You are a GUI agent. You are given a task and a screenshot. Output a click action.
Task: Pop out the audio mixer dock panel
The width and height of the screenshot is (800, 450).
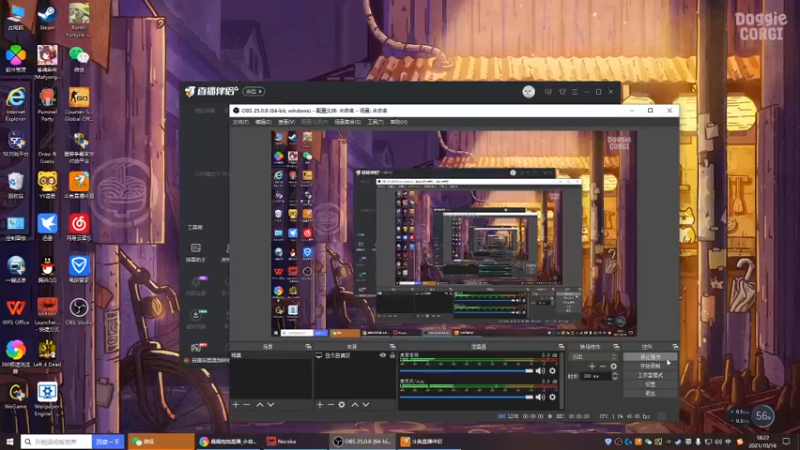(x=561, y=346)
